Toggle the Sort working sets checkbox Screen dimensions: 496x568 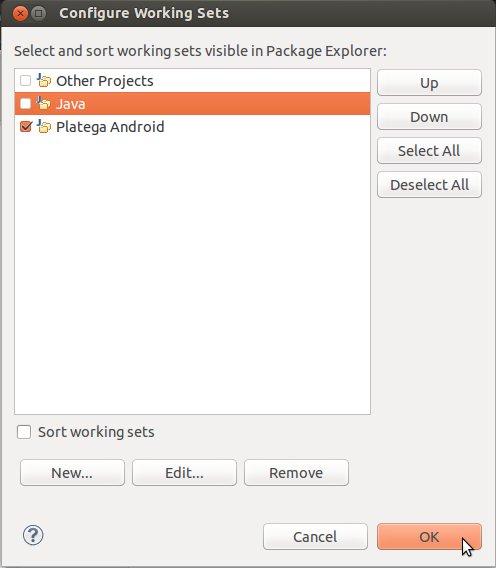(x=24, y=432)
